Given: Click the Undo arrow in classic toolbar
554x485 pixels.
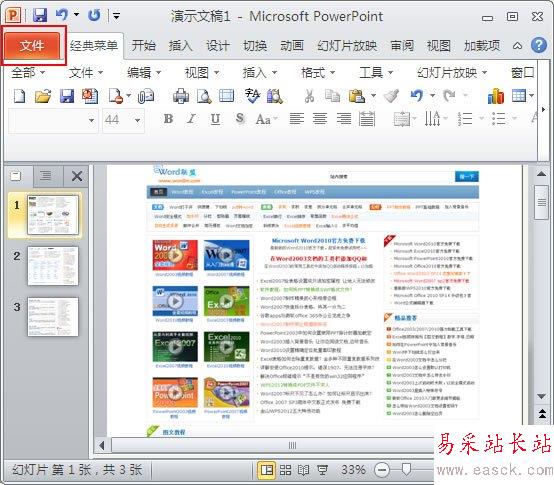Looking at the screenshot, I should click(417, 95).
